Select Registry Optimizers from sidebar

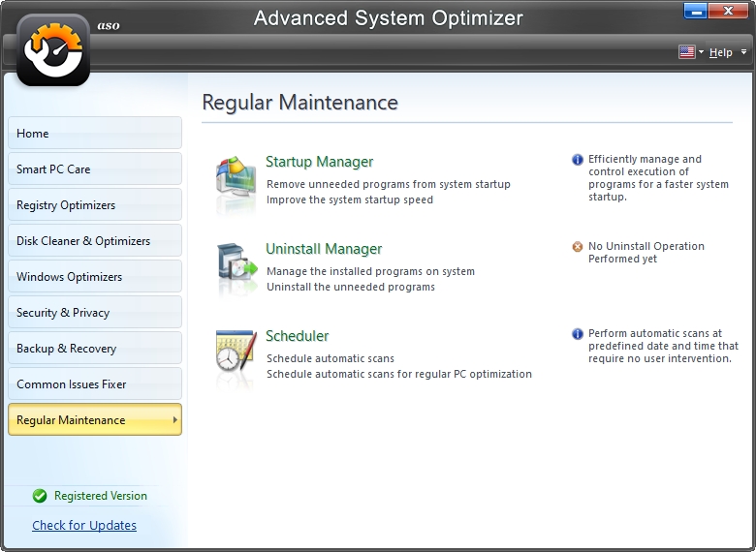[x=94, y=205]
